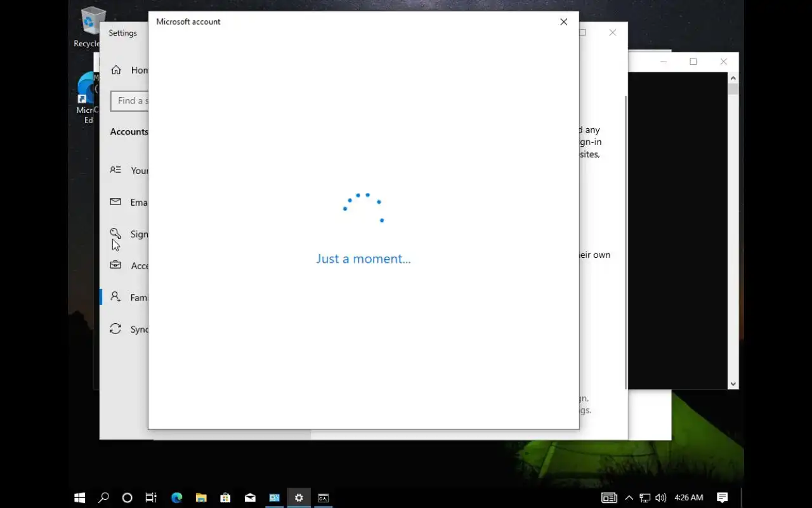Image resolution: width=812 pixels, height=508 pixels.
Task: Maximize the black console window
Action: 693,62
